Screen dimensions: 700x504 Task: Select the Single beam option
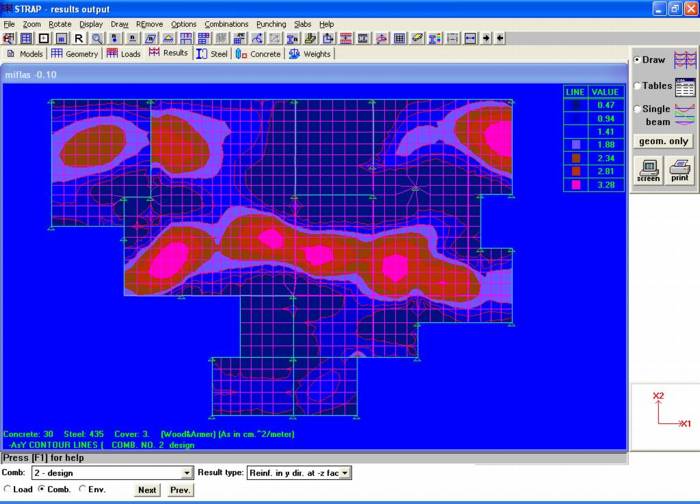coord(638,109)
